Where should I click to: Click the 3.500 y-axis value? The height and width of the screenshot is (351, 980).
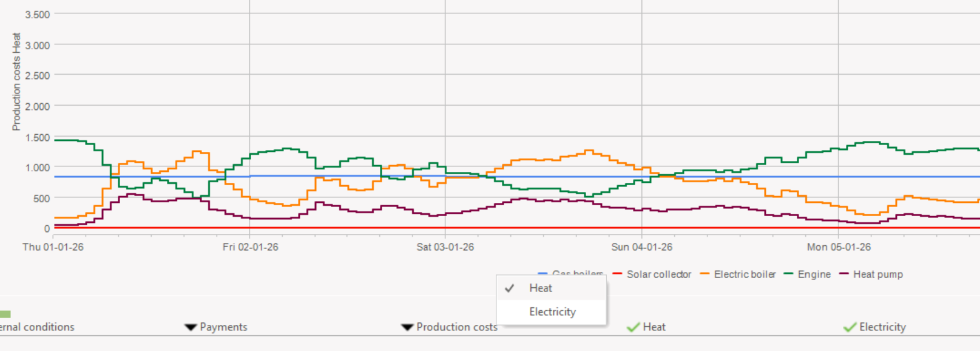[38, 15]
